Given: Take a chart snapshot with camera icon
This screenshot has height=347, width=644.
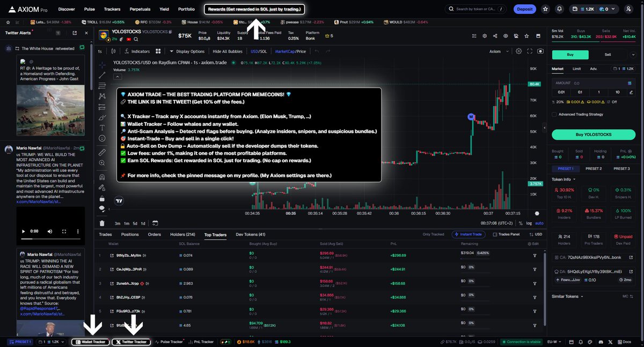Looking at the screenshot, I should click(540, 52).
